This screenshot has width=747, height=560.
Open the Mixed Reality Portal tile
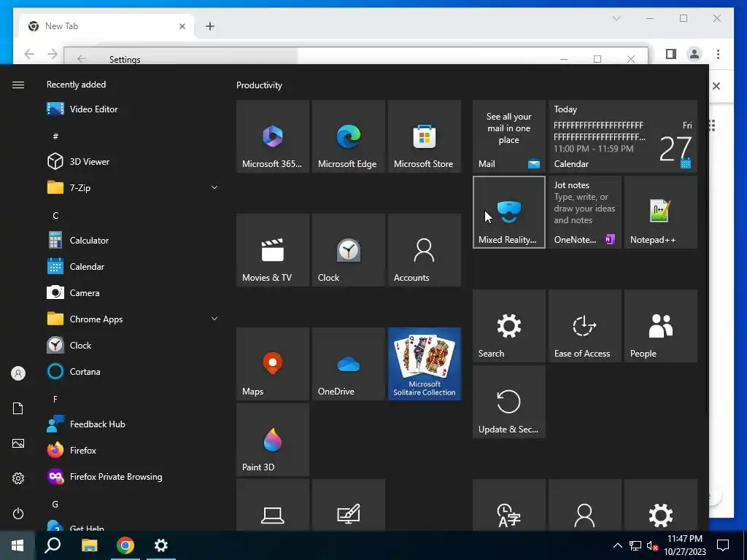point(508,212)
